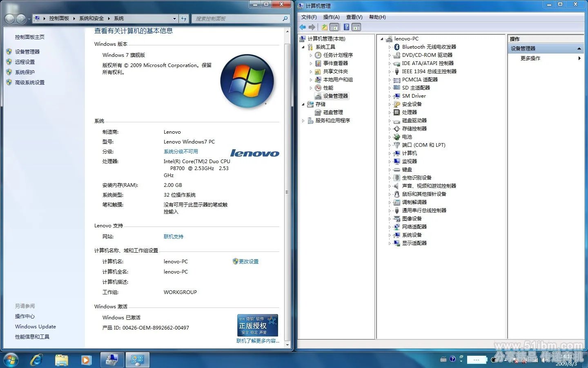Click the 安全设备 key icon
The height and width of the screenshot is (368, 588).
click(x=396, y=104)
